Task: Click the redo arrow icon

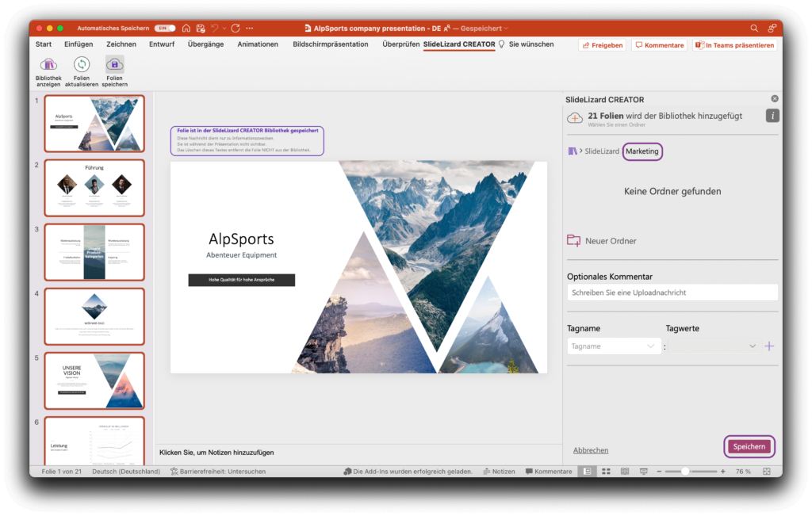Action: (236, 29)
